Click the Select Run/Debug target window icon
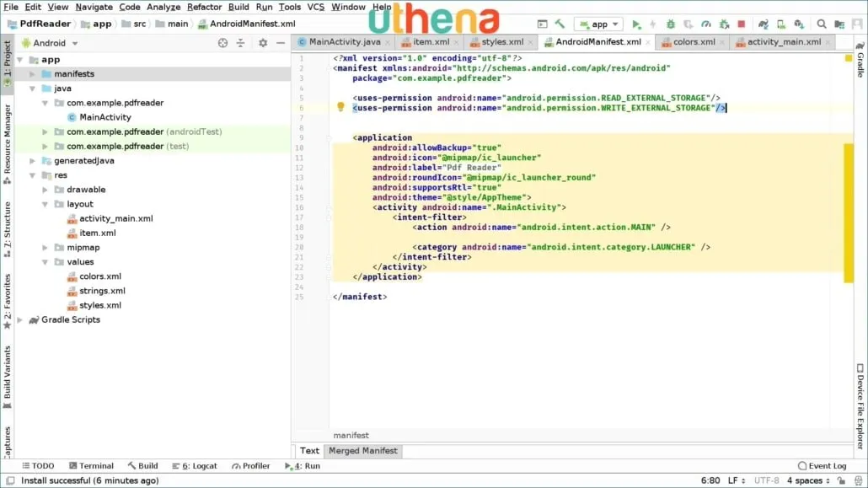The image size is (868, 488). (543, 24)
